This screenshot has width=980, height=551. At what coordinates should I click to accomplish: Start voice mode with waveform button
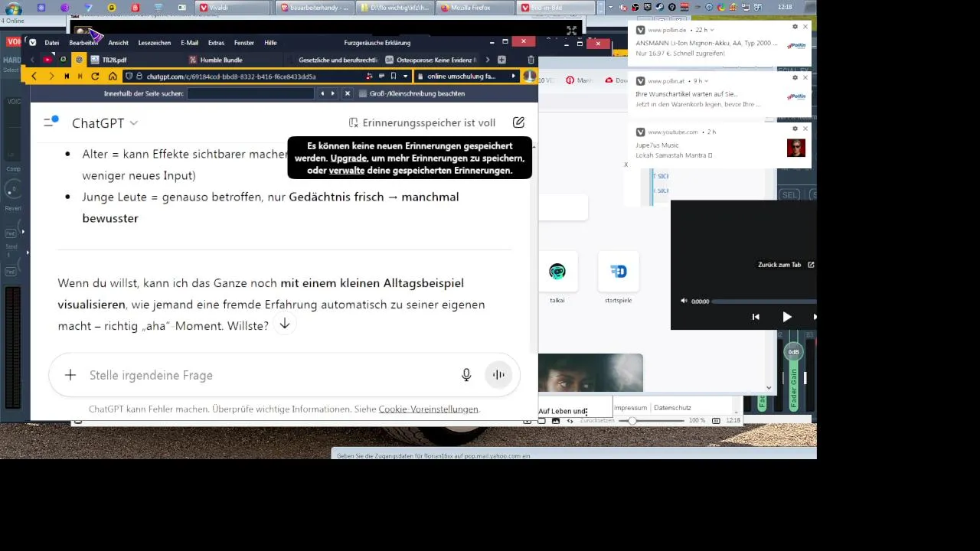pyautogui.click(x=498, y=375)
